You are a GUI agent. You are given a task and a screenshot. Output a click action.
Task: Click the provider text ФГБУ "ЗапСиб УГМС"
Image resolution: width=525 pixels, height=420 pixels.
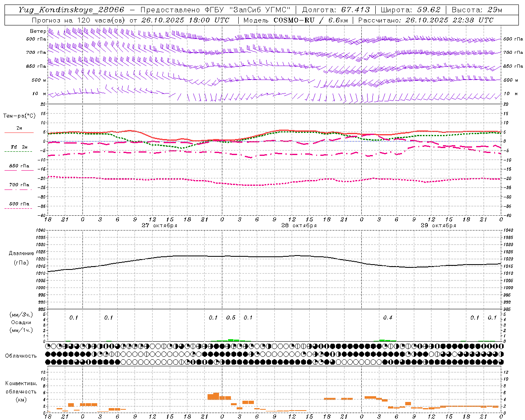[x=247, y=10]
